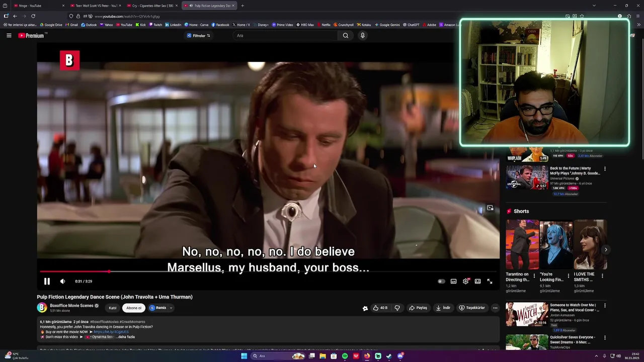Open options for Back to the Future video
Screen dimensions: 644x362
click(605, 168)
